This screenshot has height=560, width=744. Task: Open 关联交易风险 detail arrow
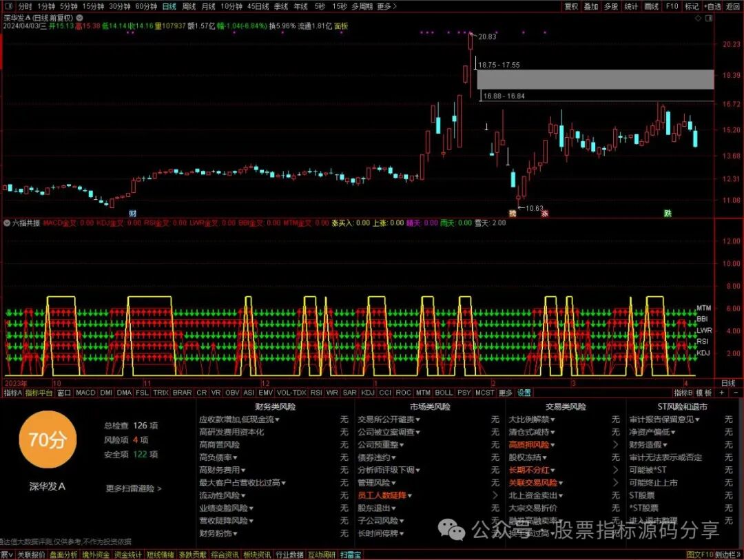point(615,483)
